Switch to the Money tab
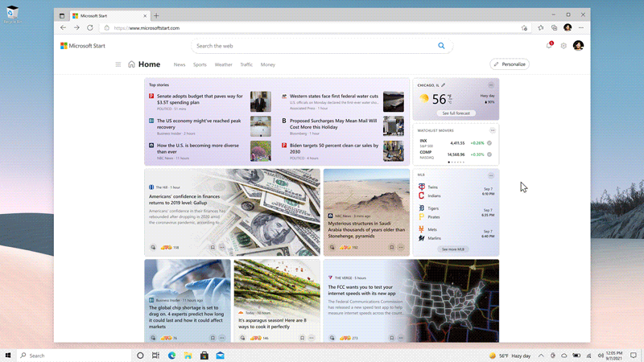The height and width of the screenshot is (362, 644). (x=268, y=65)
